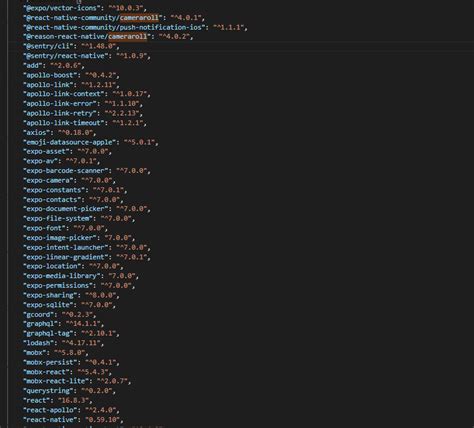Click the "graphql-tag" key
The width and height of the screenshot is (474, 428).
coord(48,333)
